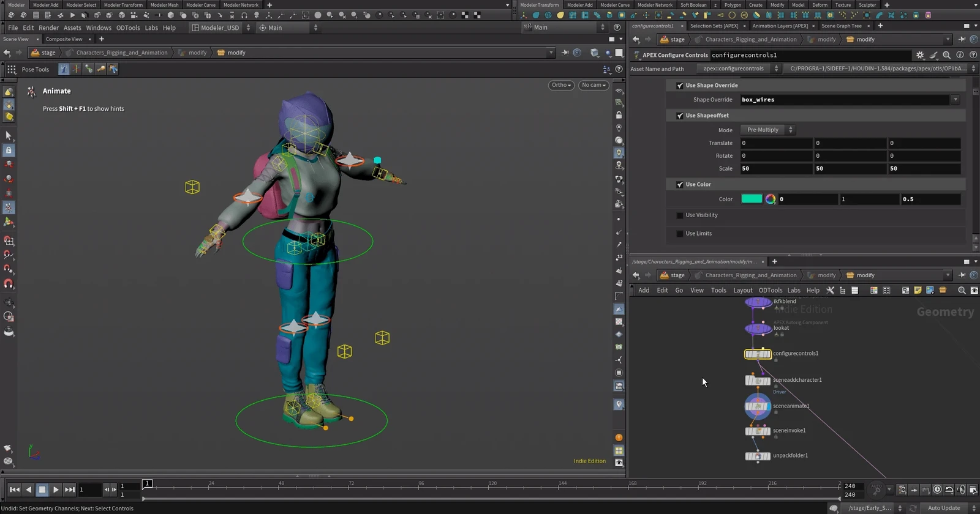
Task: Open the question mark help for configurecontrols1
Action: click(973, 55)
